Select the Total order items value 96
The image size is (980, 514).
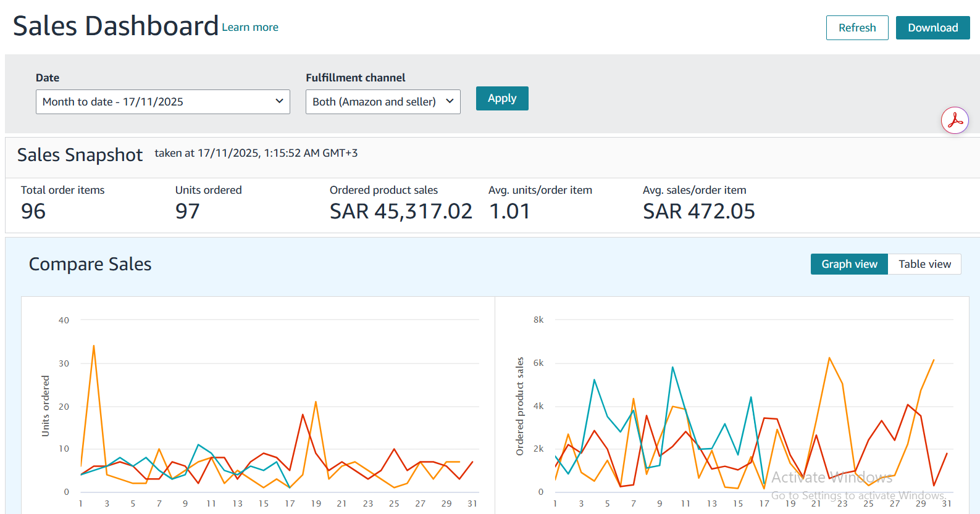tap(33, 212)
